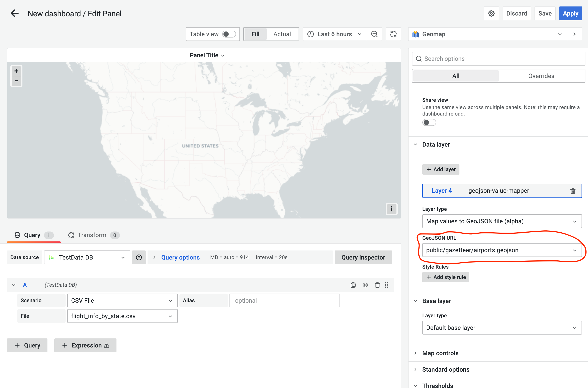Hide query A with the eye toggle

[365, 285]
